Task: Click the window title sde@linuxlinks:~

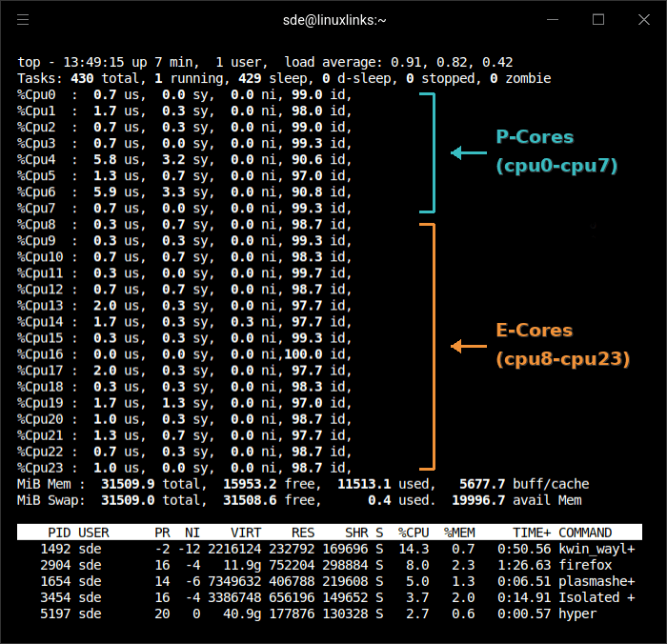Action: [334, 20]
